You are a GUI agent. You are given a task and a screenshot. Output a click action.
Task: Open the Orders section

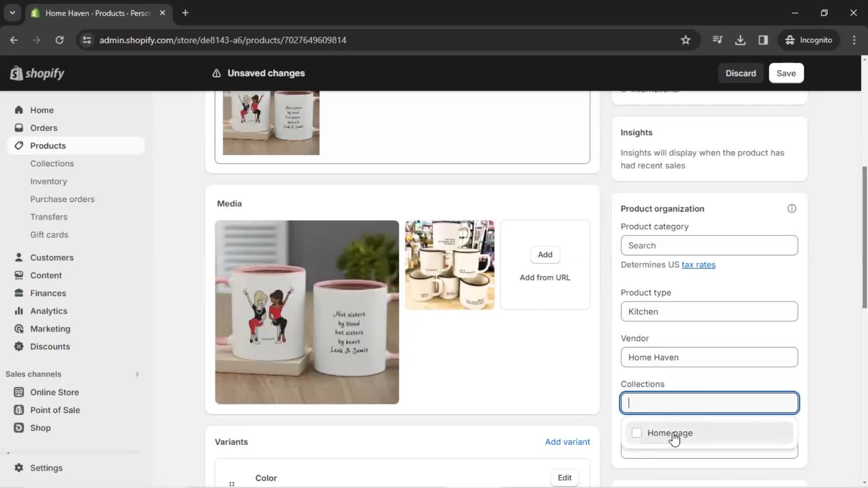[x=43, y=127]
